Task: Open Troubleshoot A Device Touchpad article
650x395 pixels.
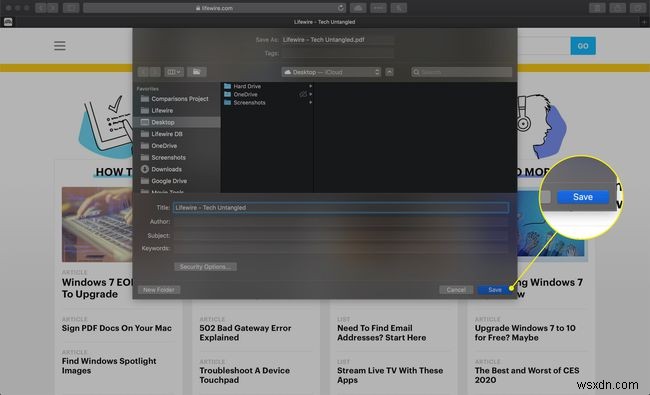Action: pyautogui.click(x=245, y=375)
